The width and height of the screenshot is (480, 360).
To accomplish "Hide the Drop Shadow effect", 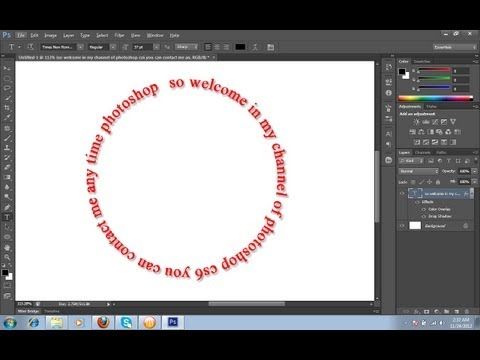I will click(x=424, y=216).
